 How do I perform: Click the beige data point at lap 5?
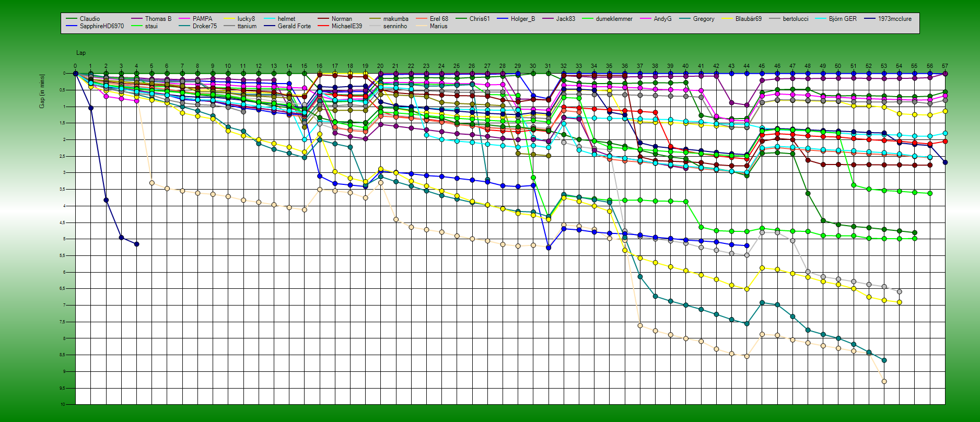151,183
